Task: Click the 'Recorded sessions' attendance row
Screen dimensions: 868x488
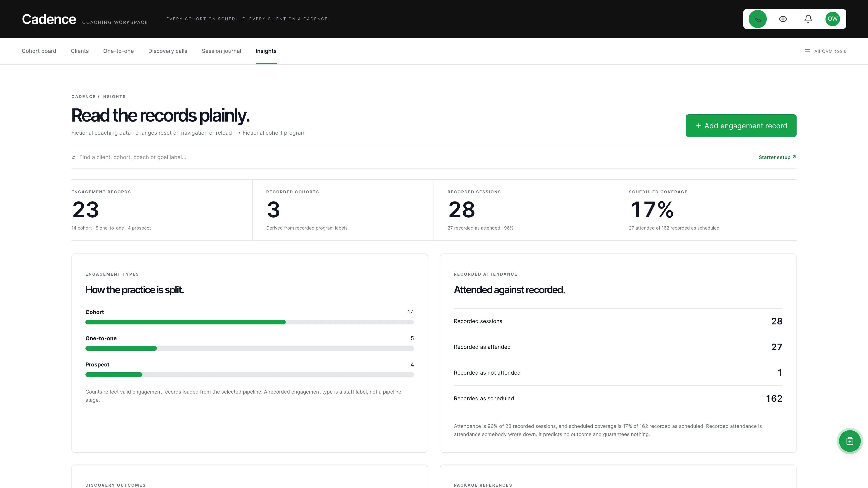Action: [618, 321]
